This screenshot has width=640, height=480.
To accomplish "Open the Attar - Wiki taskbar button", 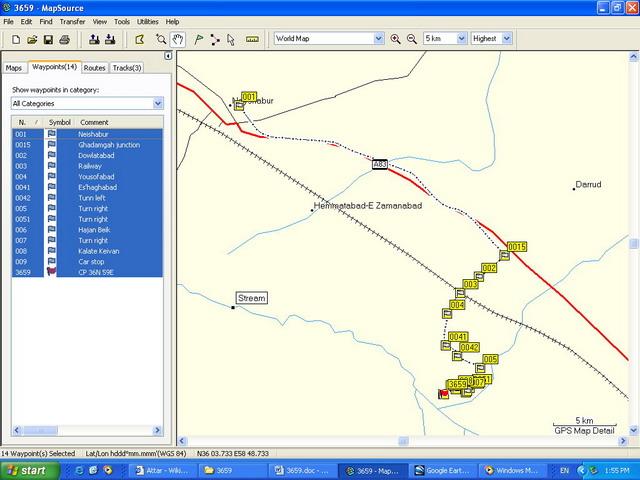I will [164, 471].
